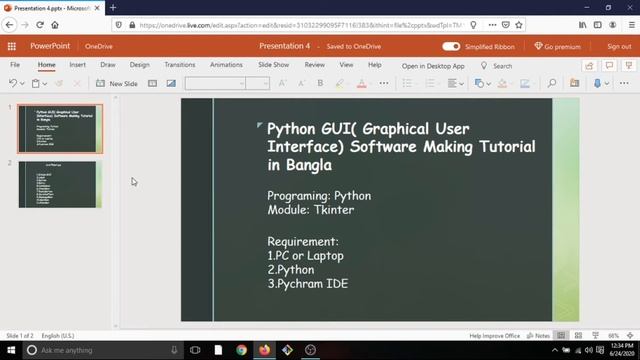Image resolution: width=640 pixels, height=360 pixels.
Task: Click the Bullets list icon
Action: 407,83
